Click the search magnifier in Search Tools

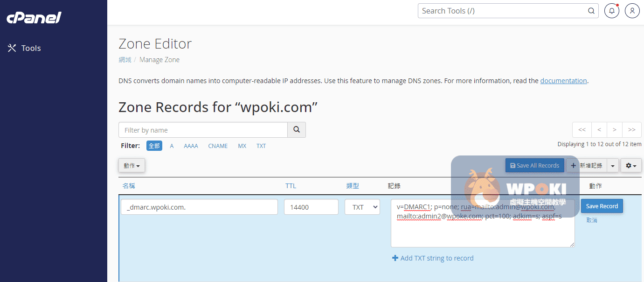tap(591, 11)
